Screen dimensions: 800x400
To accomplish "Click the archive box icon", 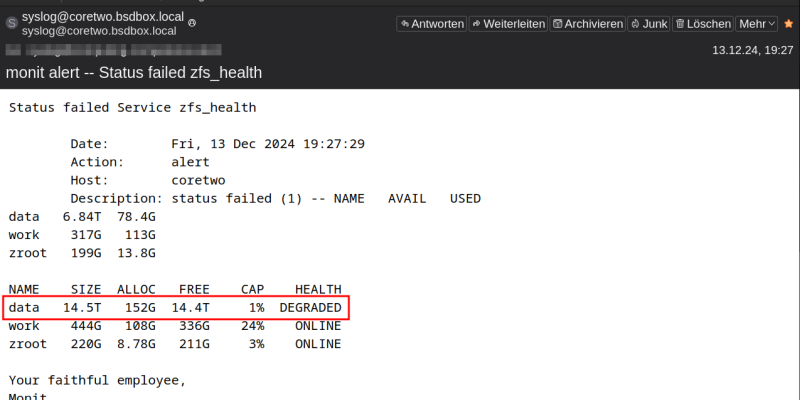I will pyautogui.click(x=557, y=23).
